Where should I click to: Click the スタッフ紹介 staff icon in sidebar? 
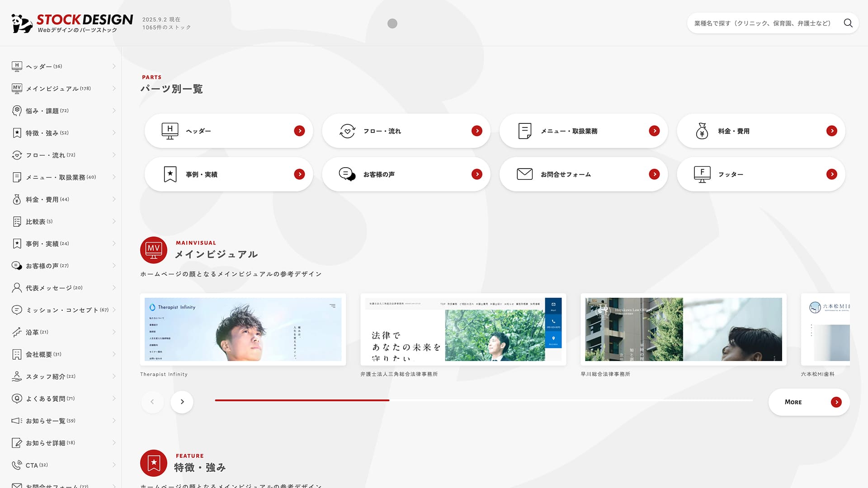tap(17, 376)
